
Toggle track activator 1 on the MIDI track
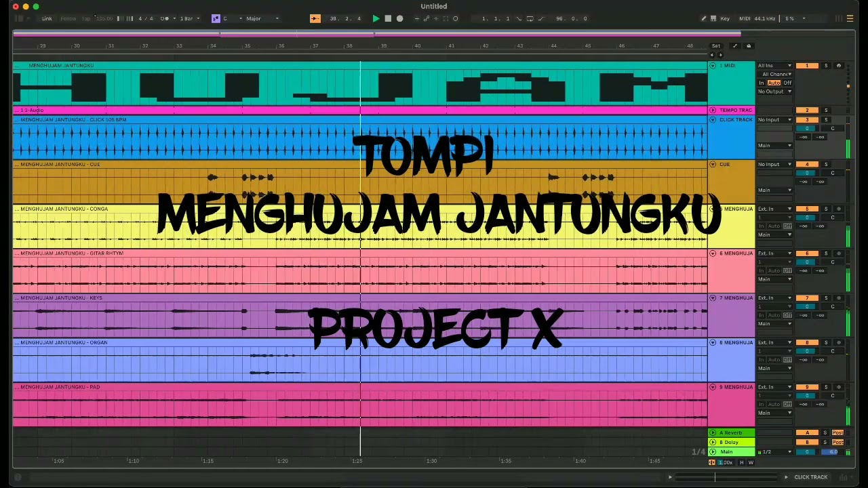click(x=807, y=66)
